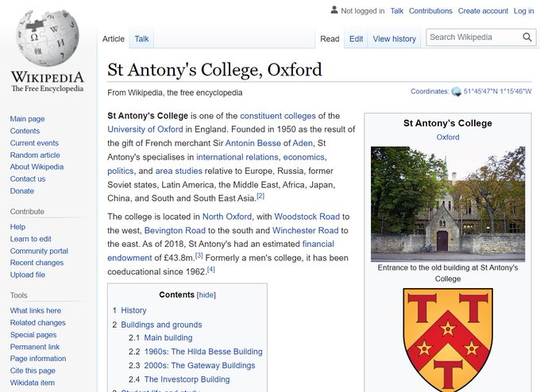Open the college entrance photo
This screenshot has height=392, width=540.
point(448,204)
